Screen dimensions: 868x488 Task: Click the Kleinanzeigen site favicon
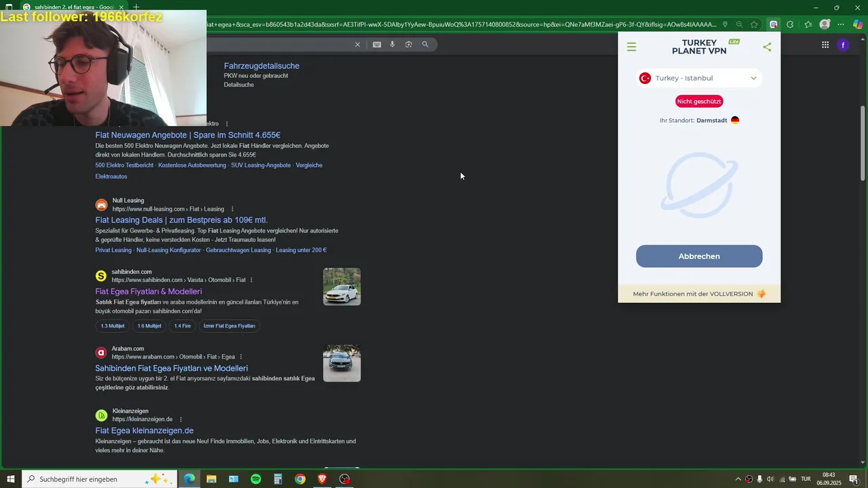pos(101,415)
